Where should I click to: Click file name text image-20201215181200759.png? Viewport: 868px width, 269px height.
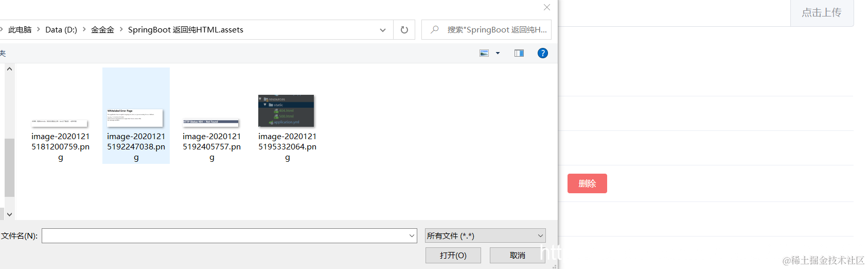(x=61, y=147)
